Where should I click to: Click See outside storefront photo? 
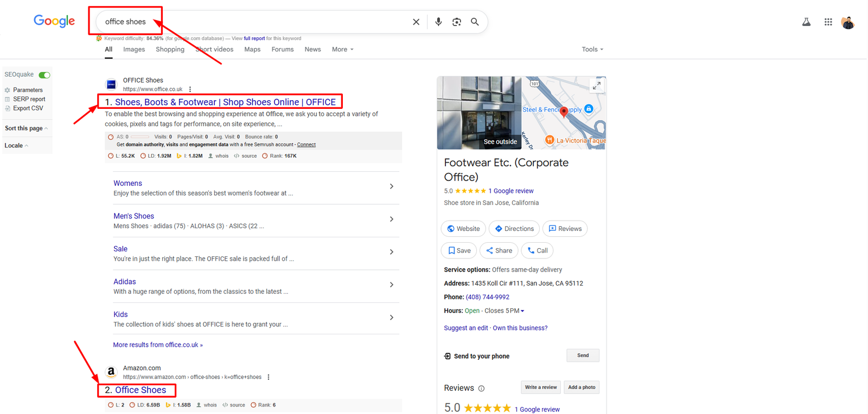[x=479, y=113]
